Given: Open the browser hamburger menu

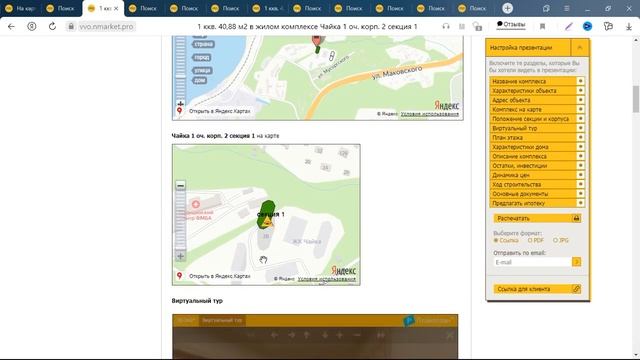Looking at the screenshot, I should point(567,8).
